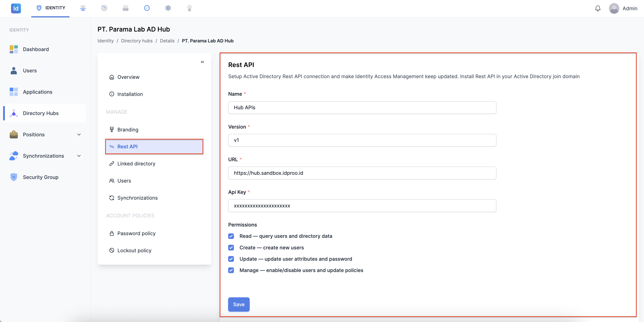Open Security Group in sidebar
644x322 pixels.
[x=45, y=177]
